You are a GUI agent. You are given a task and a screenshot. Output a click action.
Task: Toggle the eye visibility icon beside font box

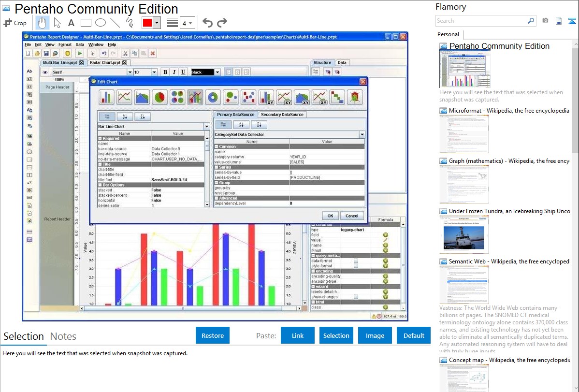pos(45,72)
